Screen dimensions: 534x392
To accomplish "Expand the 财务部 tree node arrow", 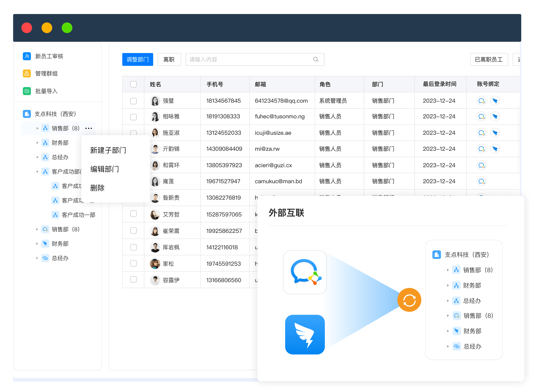I will click(37, 143).
